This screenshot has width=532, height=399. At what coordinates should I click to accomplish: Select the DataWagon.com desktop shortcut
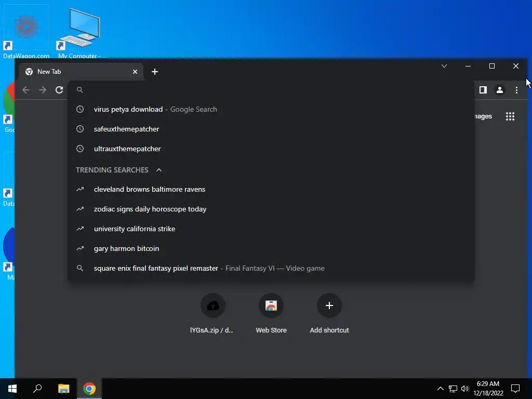(26, 32)
